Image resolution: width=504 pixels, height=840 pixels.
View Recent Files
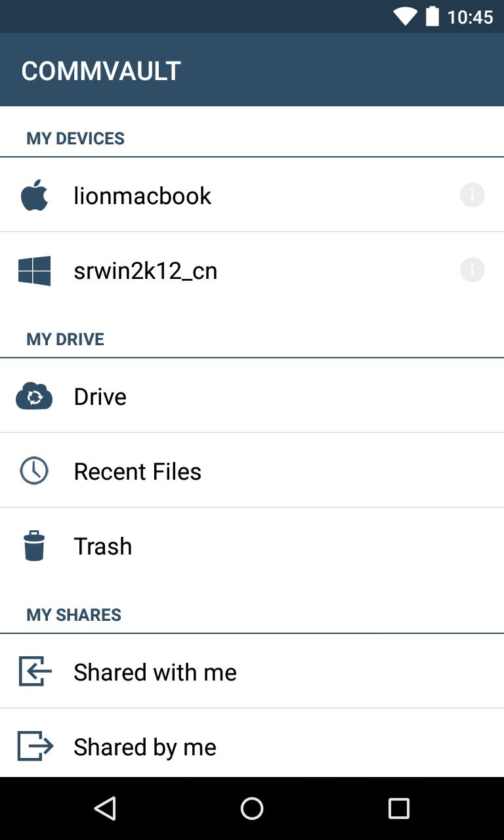137,471
